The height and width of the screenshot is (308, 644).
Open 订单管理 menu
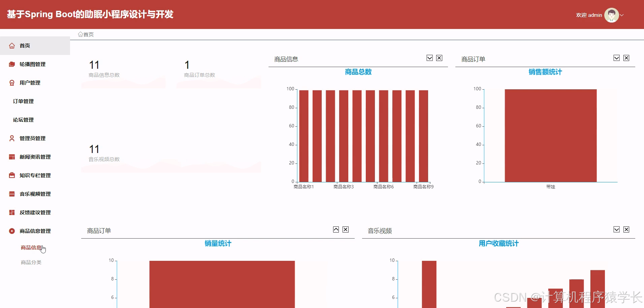tap(35, 101)
